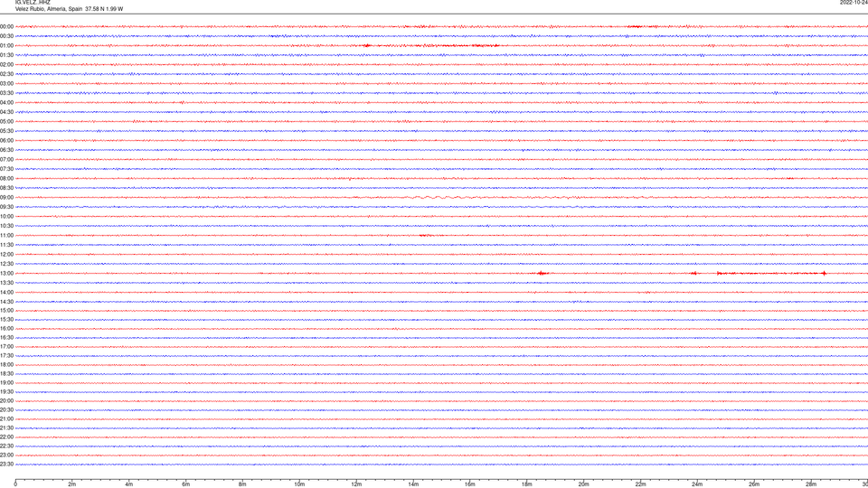Select the '21:00' row label
The image size is (868, 488).
pyautogui.click(x=6, y=418)
